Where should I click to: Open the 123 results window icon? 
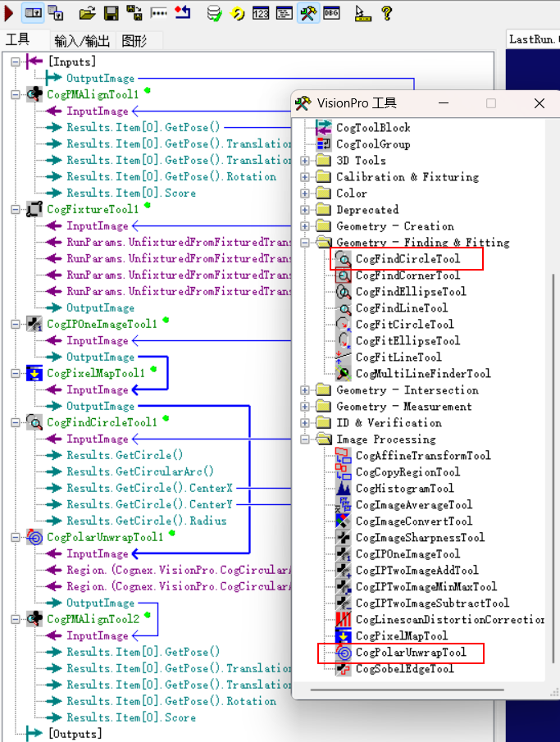pyautogui.click(x=261, y=13)
